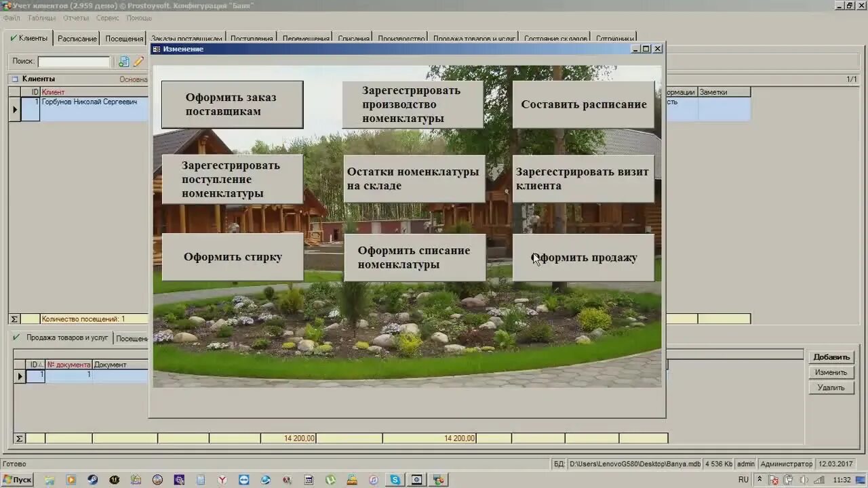The height and width of the screenshot is (488, 868).
Task: Click the Заметки column header
Action: (x=724, y=92)
